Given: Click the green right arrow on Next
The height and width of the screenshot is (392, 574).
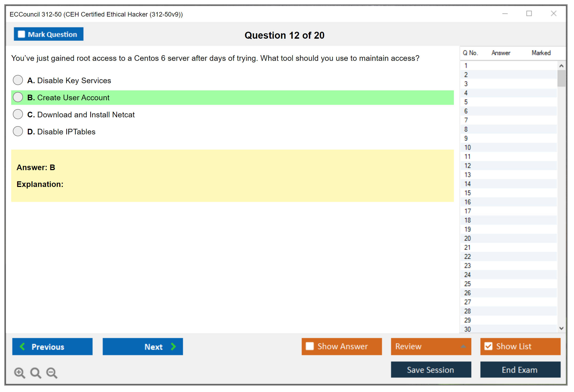Looking at the screenshot, I should 173,347.
